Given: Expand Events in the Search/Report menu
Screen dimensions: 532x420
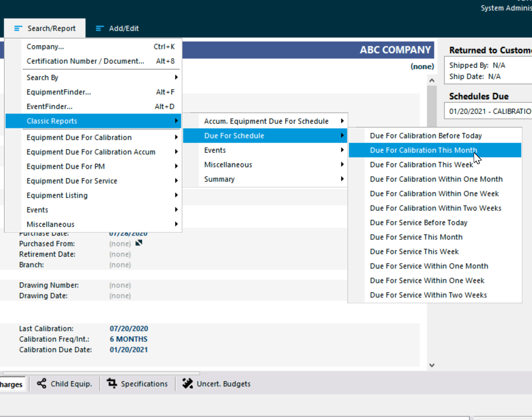Looking at the screenshot, I should pos(93,210).
